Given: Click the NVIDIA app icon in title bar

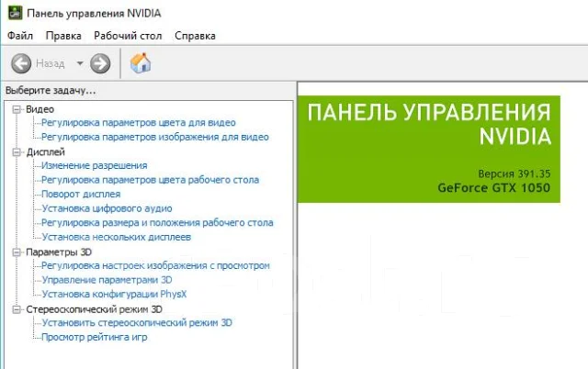Looking at the screenshot, I should coord(15,13).
